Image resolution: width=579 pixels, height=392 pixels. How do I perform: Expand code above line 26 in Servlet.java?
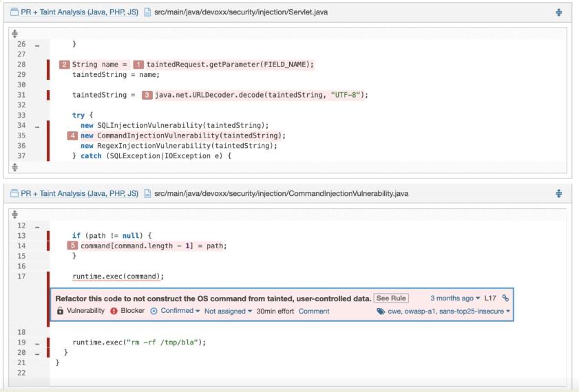[x=15, y=34]
